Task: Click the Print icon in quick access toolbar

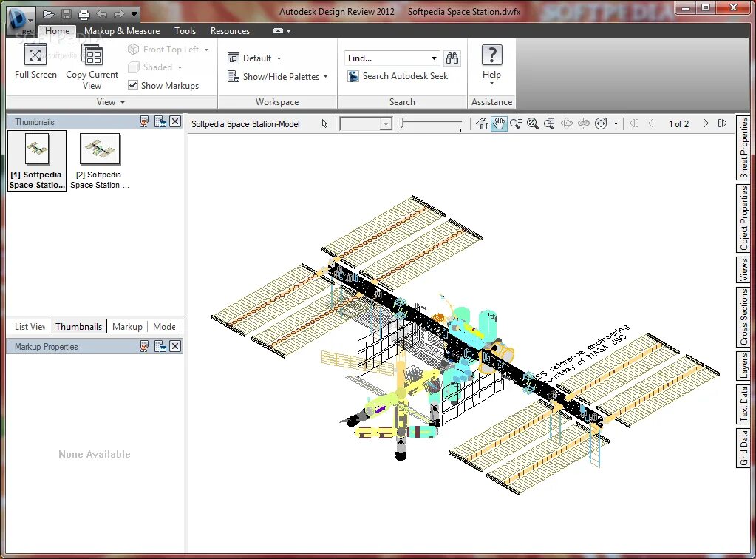Action: coord(84,14)
